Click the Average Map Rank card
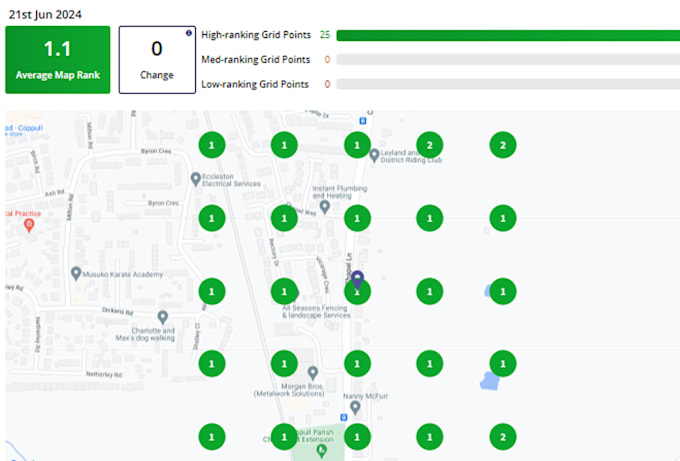 [58, 60]
